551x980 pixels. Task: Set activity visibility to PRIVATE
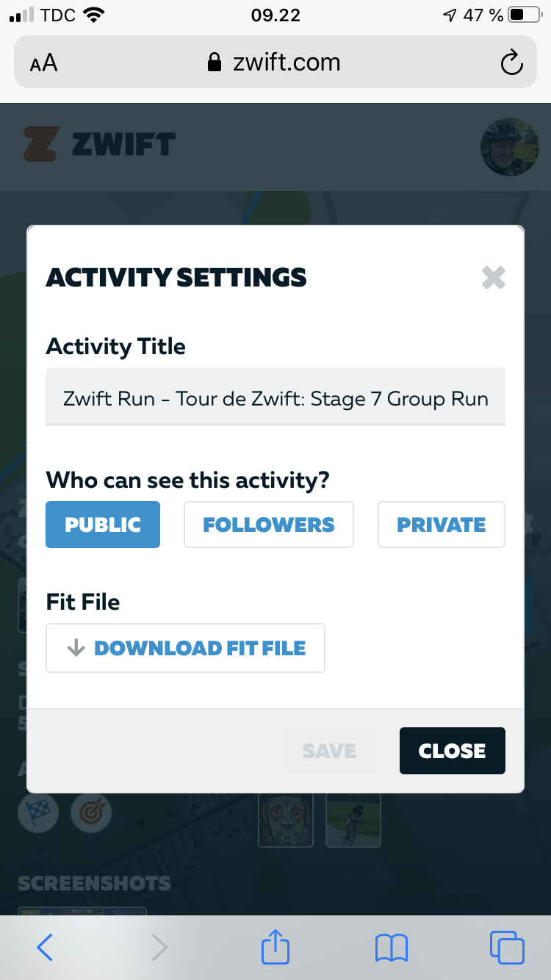tap(441, 525)
